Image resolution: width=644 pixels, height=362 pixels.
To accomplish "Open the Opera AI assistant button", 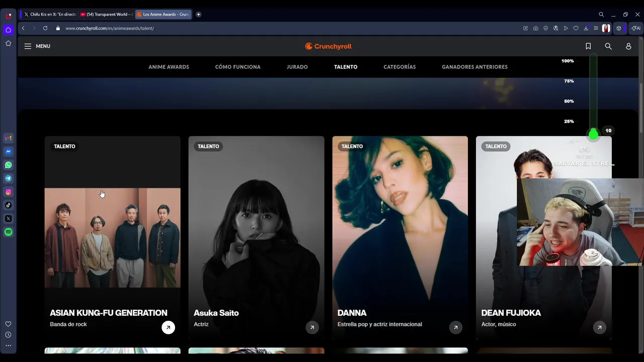I will 636,28.
